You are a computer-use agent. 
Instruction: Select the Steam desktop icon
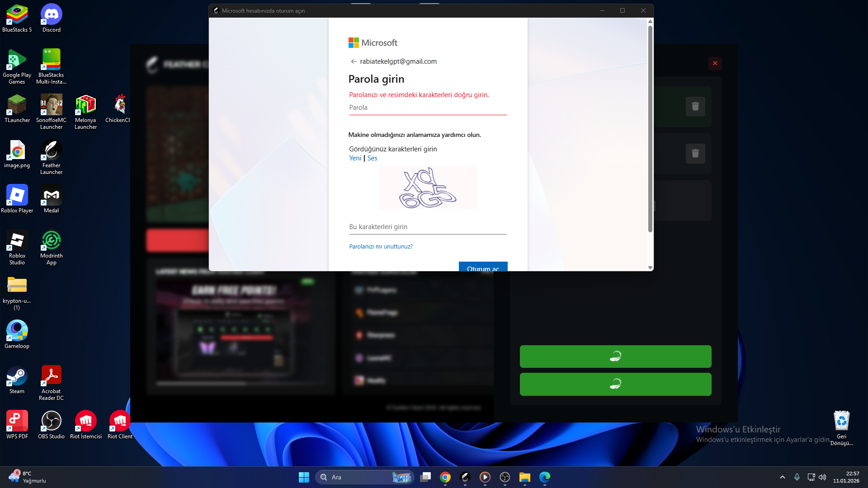coord(17,380)
